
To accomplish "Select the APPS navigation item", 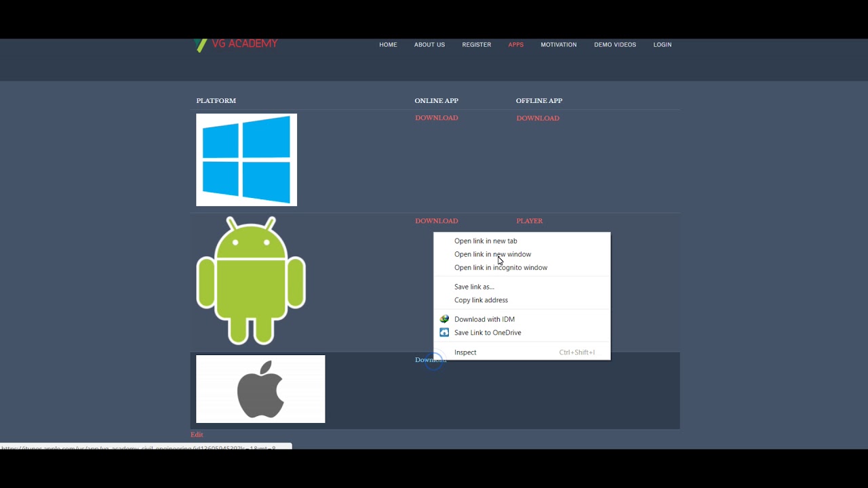I will [x=516, y=45].
